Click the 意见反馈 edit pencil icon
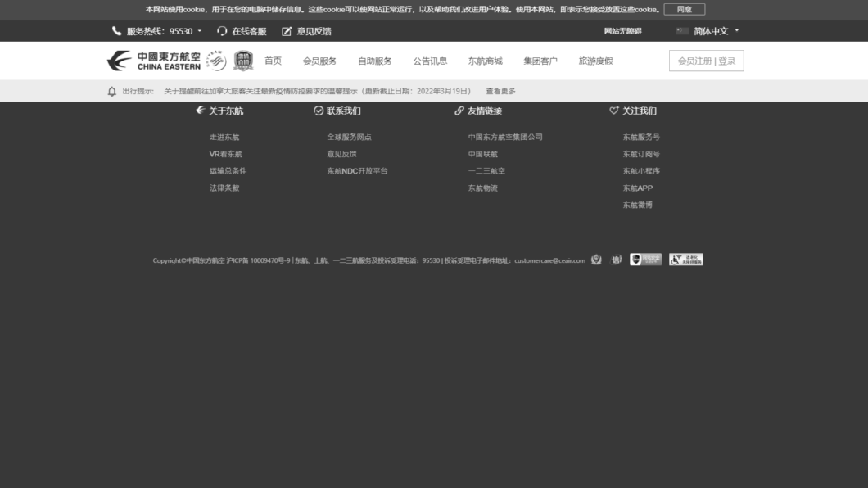The width and height of the screenshot is (868, 488). pyautogui.click(x=287, y=31)
